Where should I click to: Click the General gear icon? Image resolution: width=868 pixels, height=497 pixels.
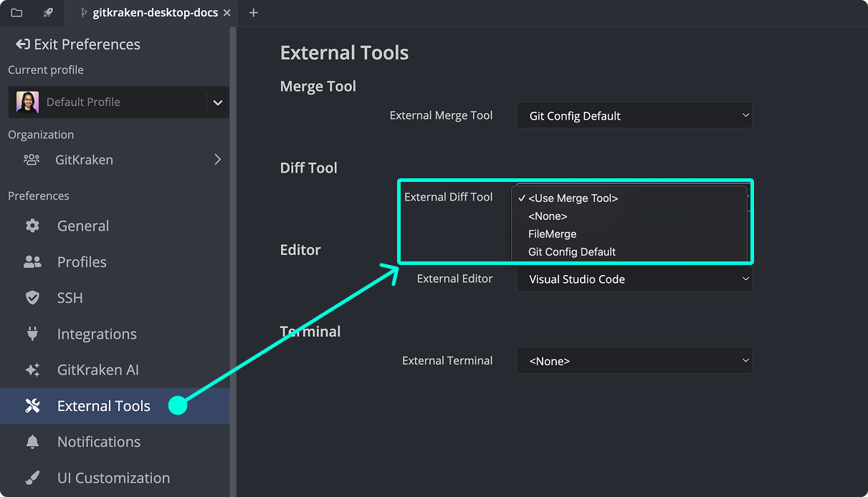click(32, 226)
